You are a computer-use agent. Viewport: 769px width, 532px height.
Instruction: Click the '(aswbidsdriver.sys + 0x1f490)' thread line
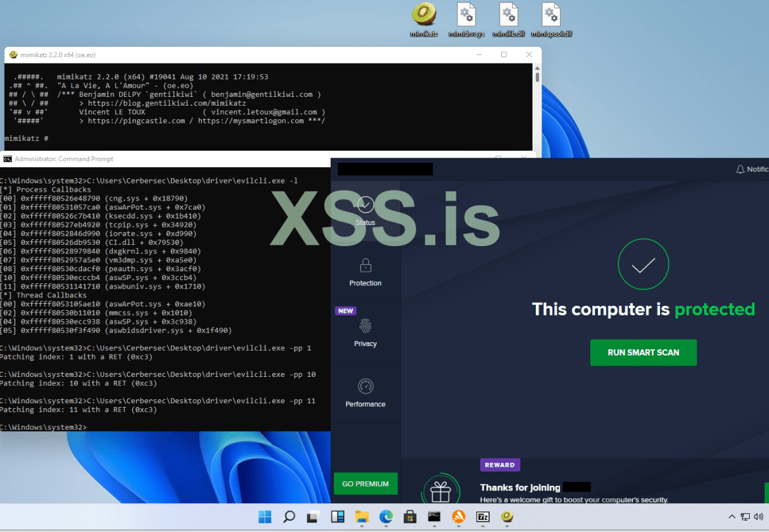click(x=115, y=331)
